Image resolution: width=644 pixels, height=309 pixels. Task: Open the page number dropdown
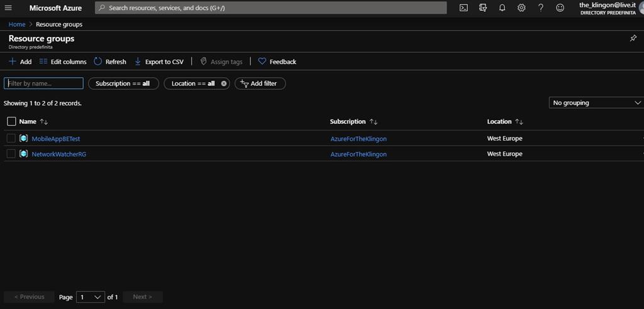(91, 296)
